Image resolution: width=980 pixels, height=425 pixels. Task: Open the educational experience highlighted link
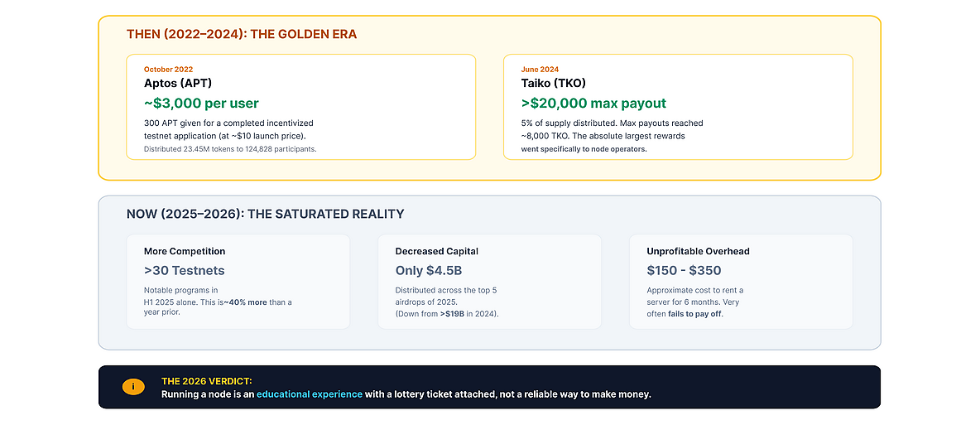pyautogui.click(x=310, y=394)
